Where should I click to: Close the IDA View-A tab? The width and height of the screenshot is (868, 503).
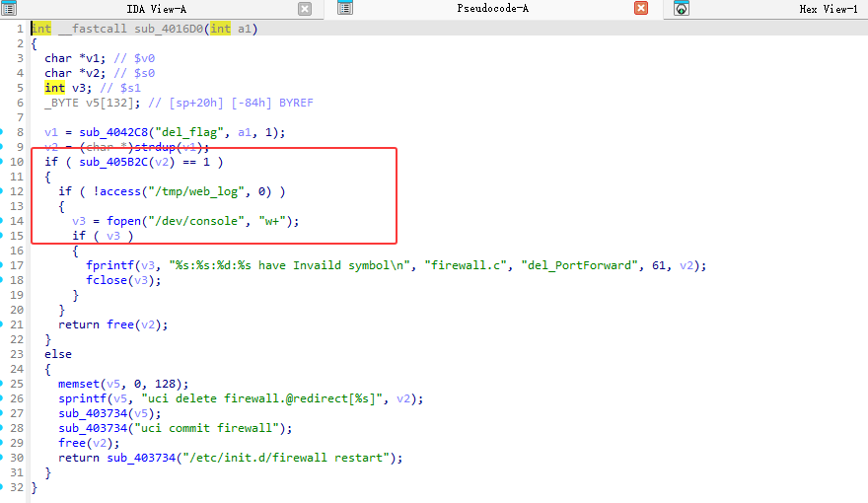[305, 9]
